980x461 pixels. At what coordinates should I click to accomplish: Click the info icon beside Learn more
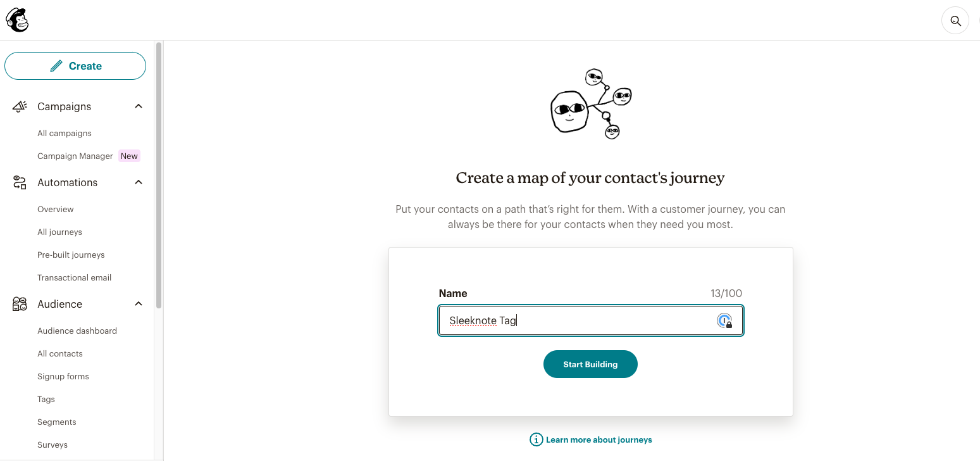536,439
